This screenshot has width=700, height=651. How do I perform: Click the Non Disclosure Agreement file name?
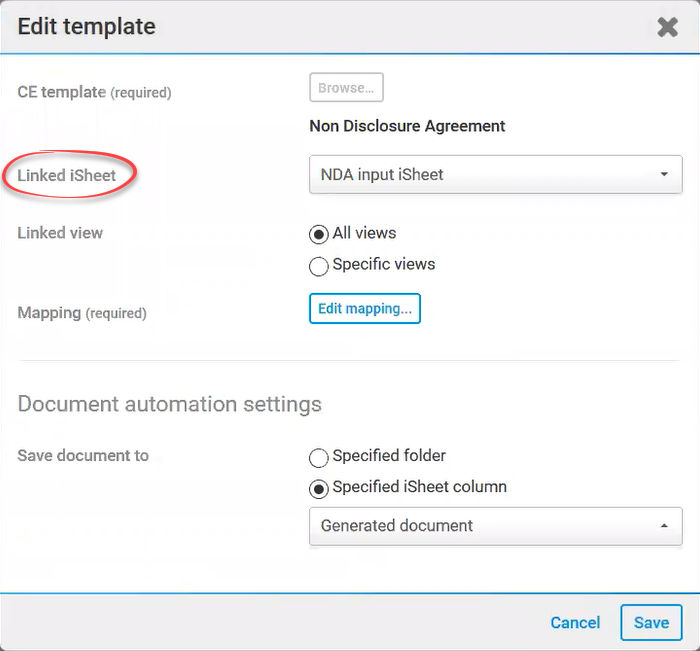(407, 126)
